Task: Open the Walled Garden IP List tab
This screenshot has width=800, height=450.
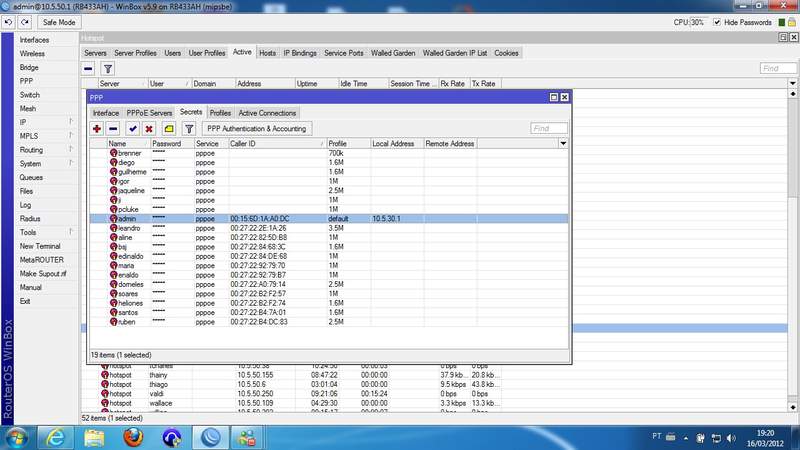Action: pos(455,52)
